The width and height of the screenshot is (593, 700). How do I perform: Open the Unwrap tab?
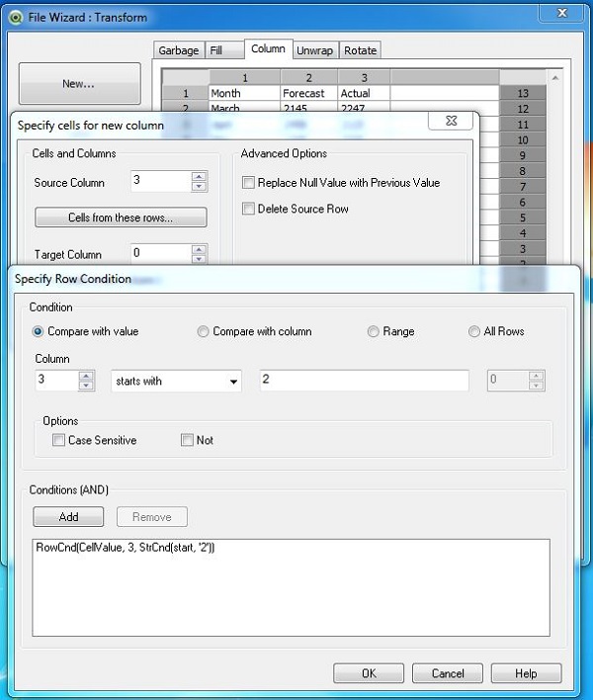(315, 50)
